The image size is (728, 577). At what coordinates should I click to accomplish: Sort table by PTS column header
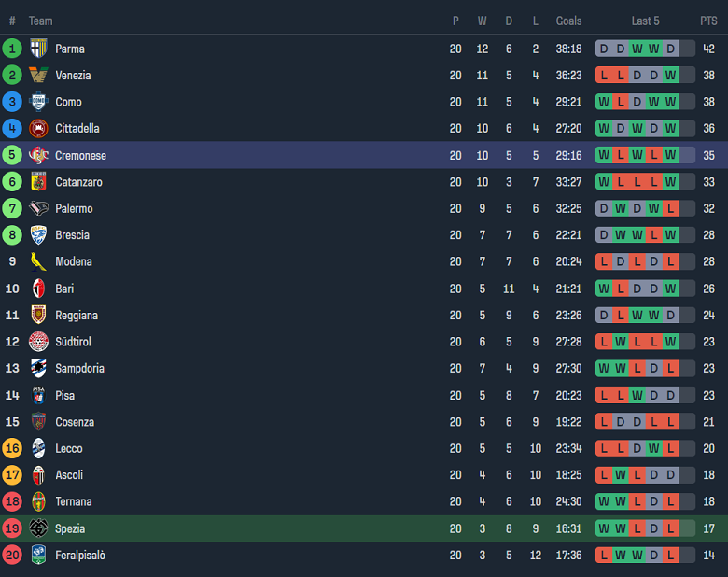pos(708,21)
